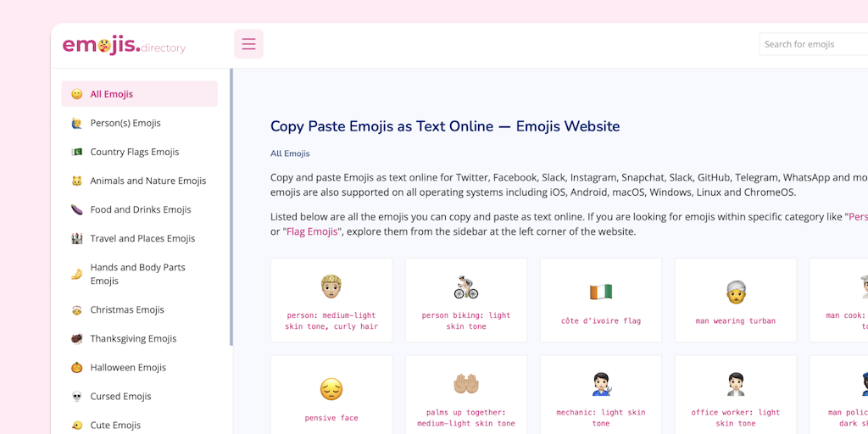Open Food and Drinks Emojis category

tap(140, 209)
